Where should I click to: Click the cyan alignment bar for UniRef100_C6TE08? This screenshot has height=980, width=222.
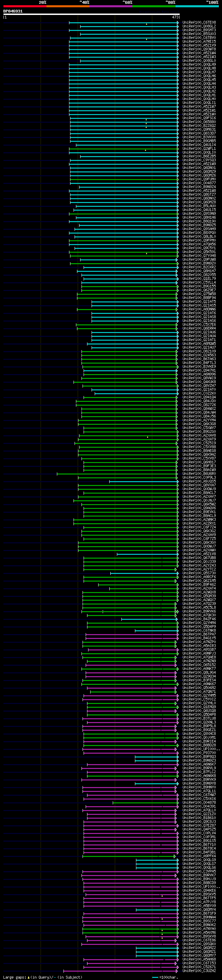coord(124,23)
